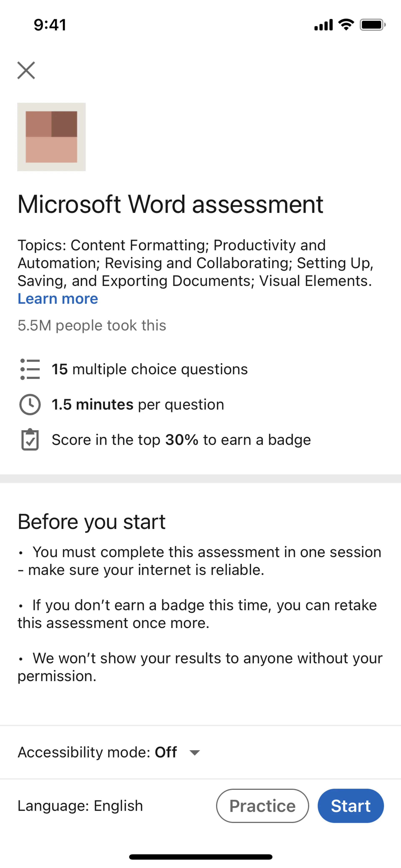Screen dimensions: 401x868
Task: Tap the Accessibility mode: Off label
Action: 97,752
